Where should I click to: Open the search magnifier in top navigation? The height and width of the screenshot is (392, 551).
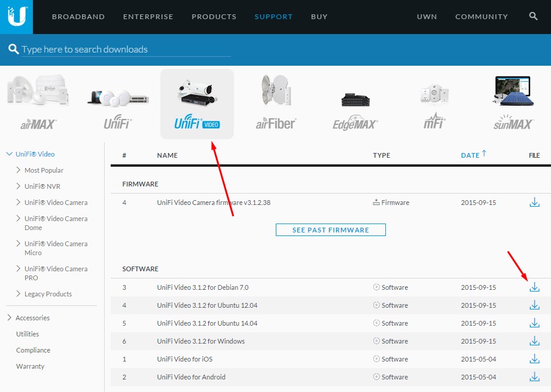[533, 16]
